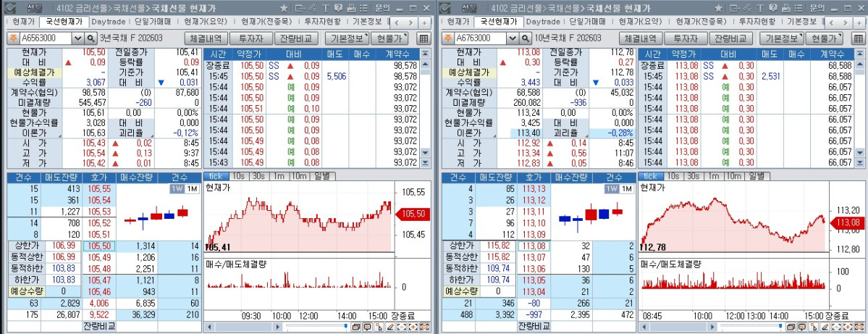Click the chart zoom-in icon under the 3년국채 chart
The image size is (868, 334).
click(x=413, y=327)
